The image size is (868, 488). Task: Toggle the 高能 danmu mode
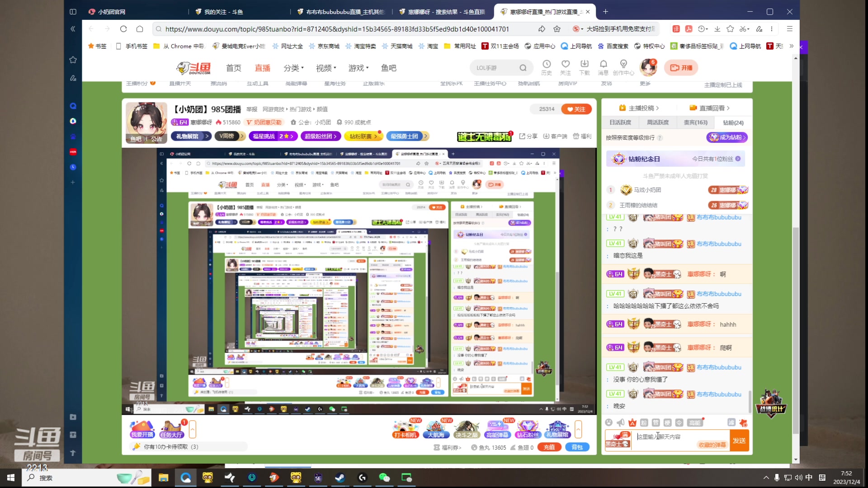pos(695,422)
